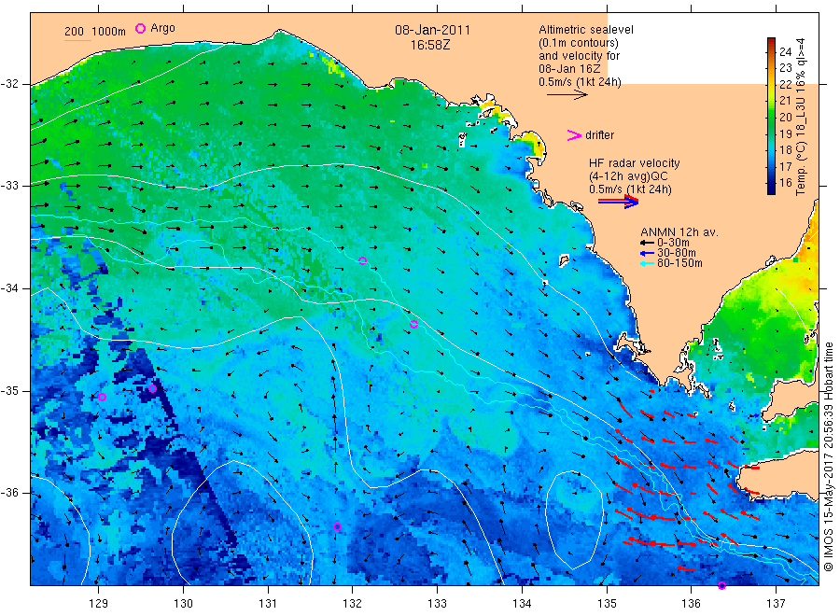
Task: Click the 'HF radar velocity' legend text
Action: point(635,162)
